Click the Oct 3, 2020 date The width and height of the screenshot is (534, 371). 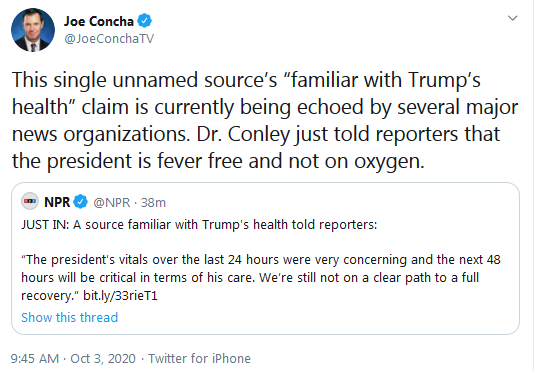click(103, 358)
